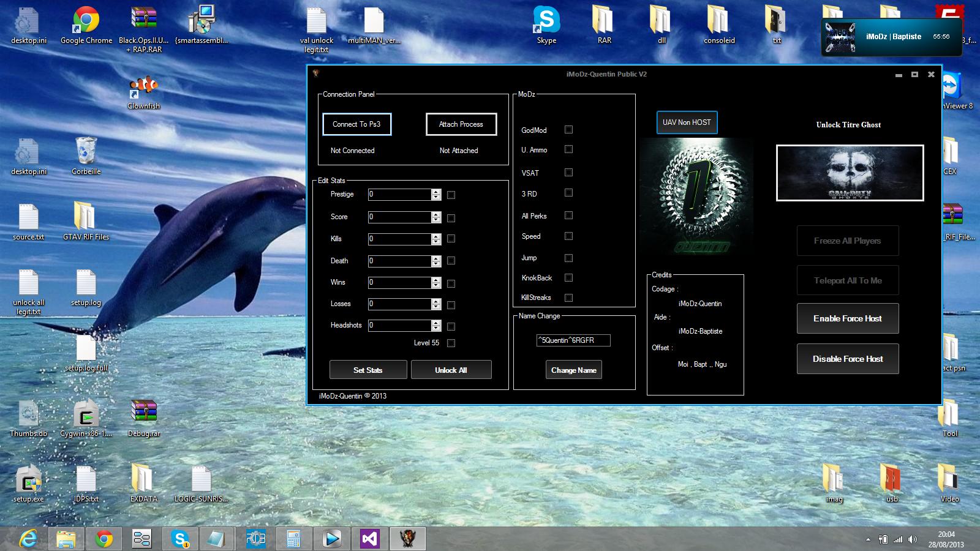Click Enable Force Host button
Viewport: 980px width, 551px height.
coord(848,318)
